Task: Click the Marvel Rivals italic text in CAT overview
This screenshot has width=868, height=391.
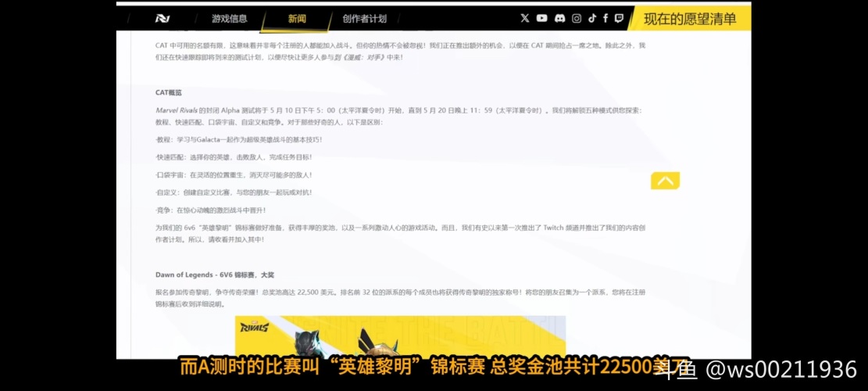Action: (176, 110)
